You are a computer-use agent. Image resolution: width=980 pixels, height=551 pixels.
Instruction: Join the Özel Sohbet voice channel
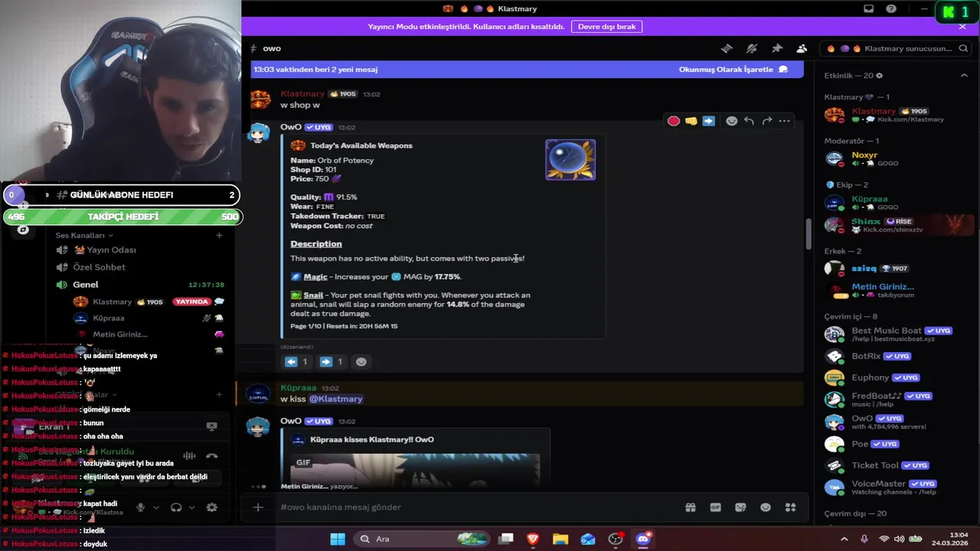[x=138, y=267]
